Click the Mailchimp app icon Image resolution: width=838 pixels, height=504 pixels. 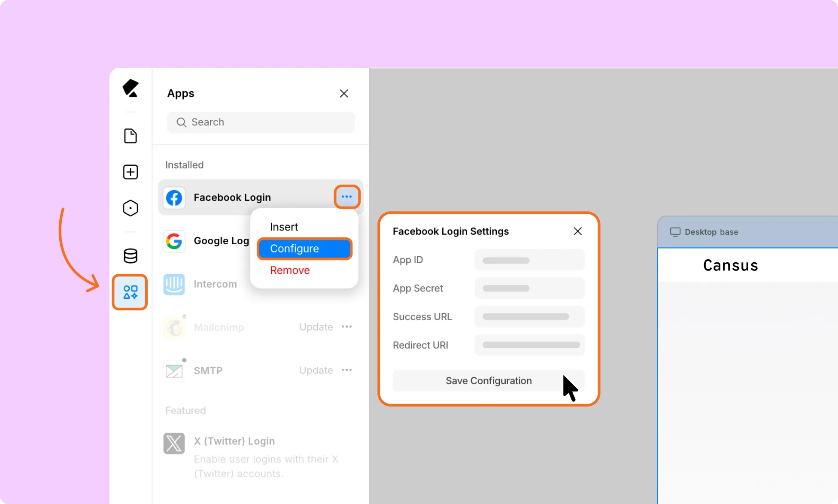[x=174, y=328]
